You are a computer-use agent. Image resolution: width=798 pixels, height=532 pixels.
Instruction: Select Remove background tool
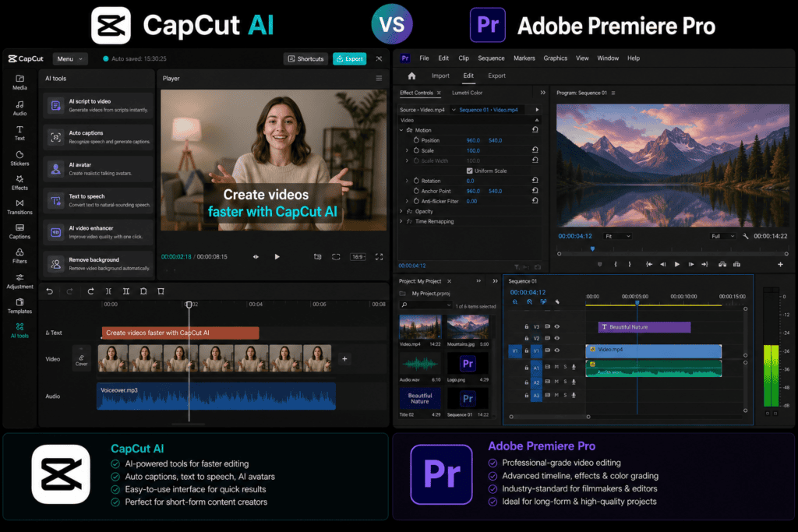pyautogui.click(x=97, y=264)
